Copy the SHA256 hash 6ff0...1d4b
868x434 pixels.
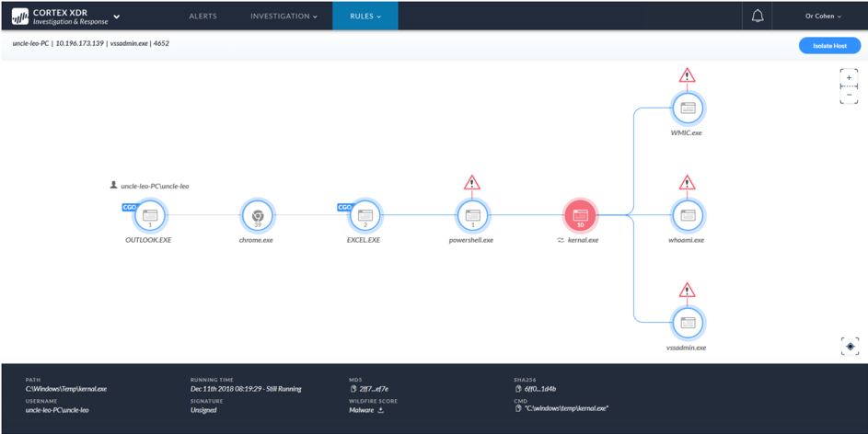(x=517, y=389)
